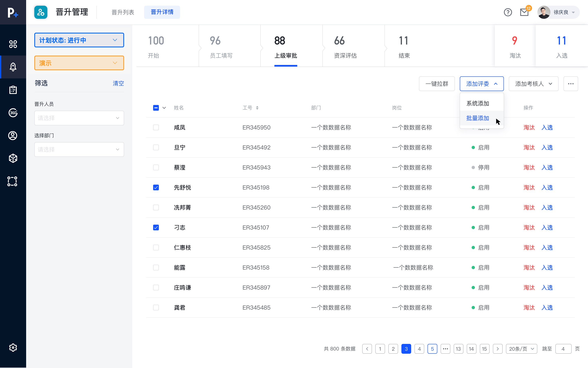The width and height of the screenshot is (588, 368).
Task: Expand the 计划状态: 进行中 dropdown
Action: (x=79, y=40)
